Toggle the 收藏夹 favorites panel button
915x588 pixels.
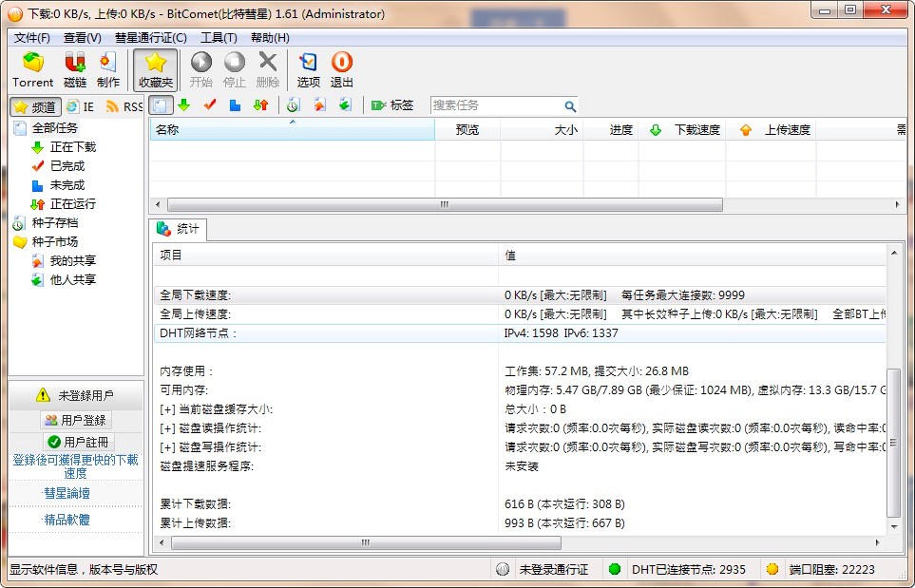coord(155,70)
